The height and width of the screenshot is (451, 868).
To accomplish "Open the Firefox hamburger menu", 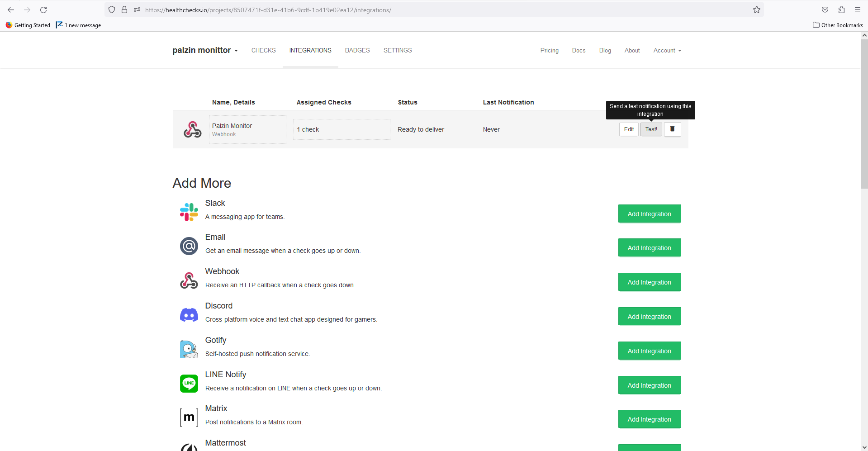I will point(858,9).
